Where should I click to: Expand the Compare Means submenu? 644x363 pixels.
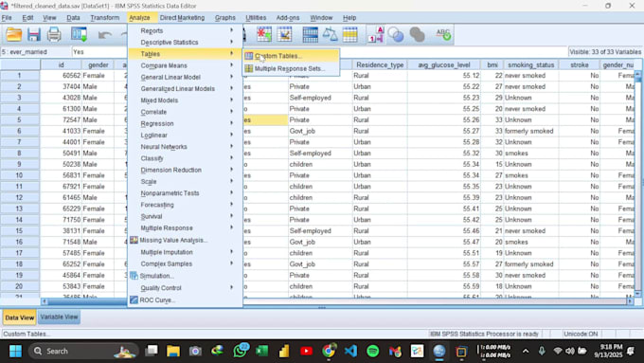click(185, 65)
